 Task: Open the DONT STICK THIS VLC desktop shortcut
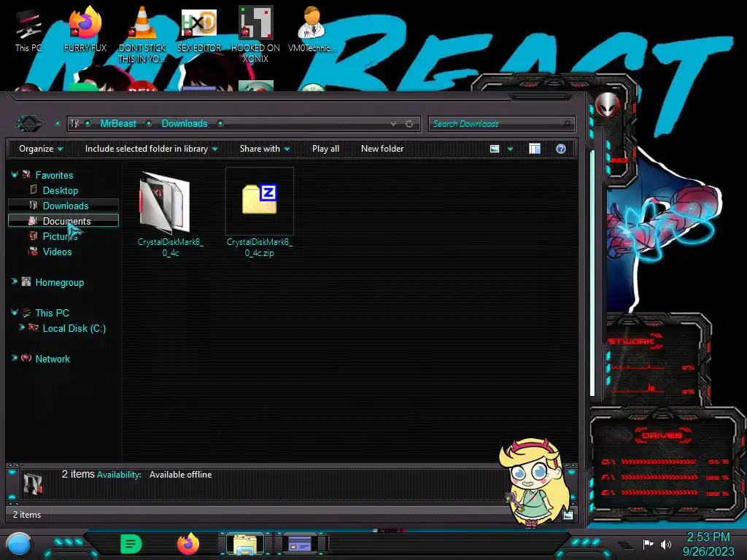pos(142,34)
